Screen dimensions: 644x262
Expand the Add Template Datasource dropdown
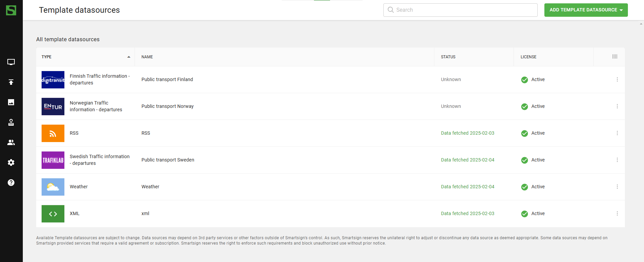tap(586, 10)
